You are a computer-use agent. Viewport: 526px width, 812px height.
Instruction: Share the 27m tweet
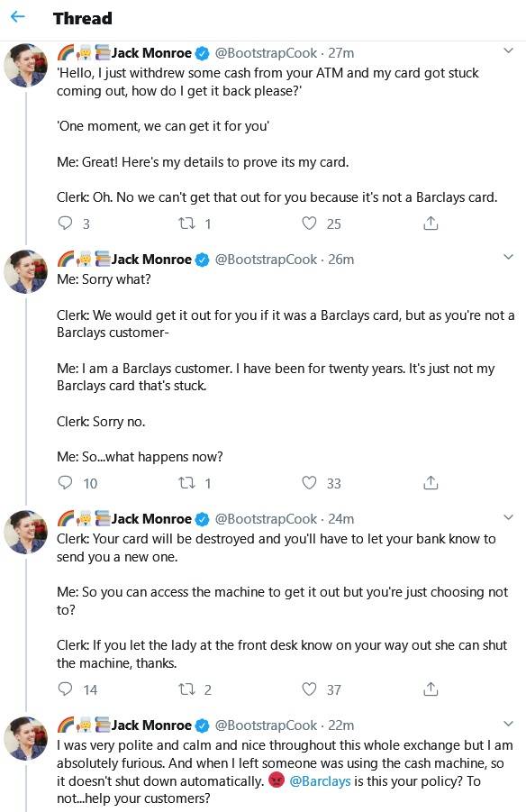pos(431,224)
